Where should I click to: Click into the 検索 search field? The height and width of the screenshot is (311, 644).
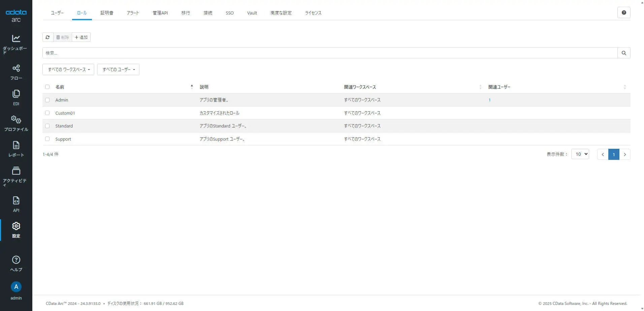[x=330, y=53]
